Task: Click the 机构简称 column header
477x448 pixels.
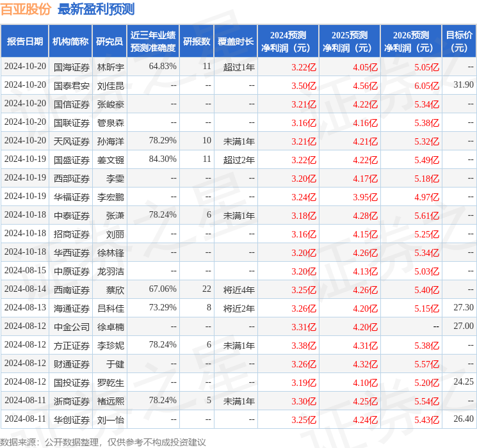Action: point(70,42)
